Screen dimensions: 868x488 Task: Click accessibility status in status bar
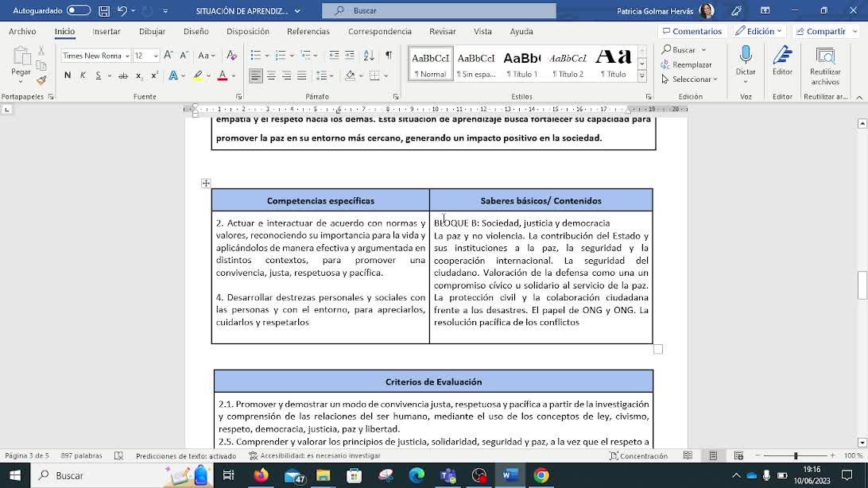click(315, 456)
